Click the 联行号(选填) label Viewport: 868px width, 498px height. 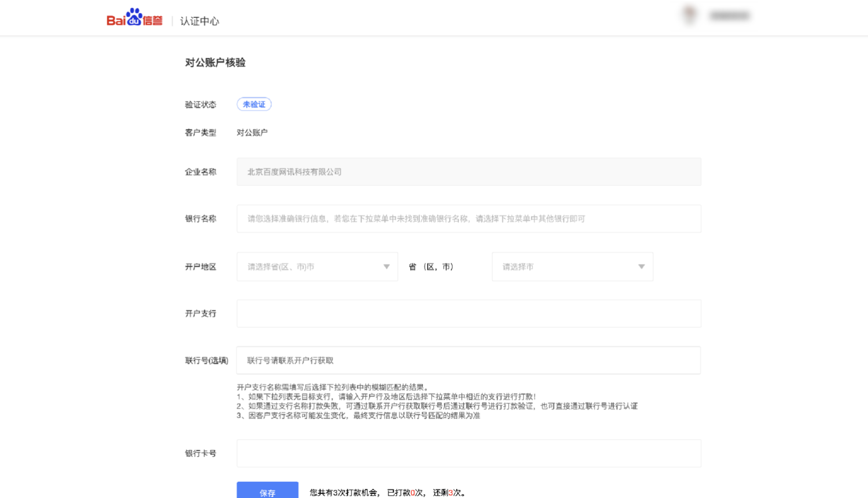207,361
